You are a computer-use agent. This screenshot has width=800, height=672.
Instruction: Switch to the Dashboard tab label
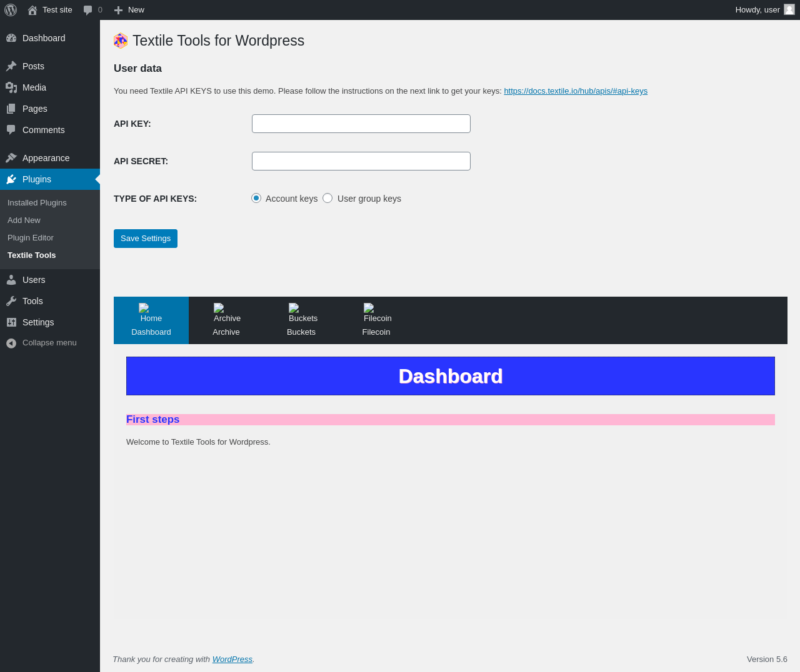pos(151,332)
